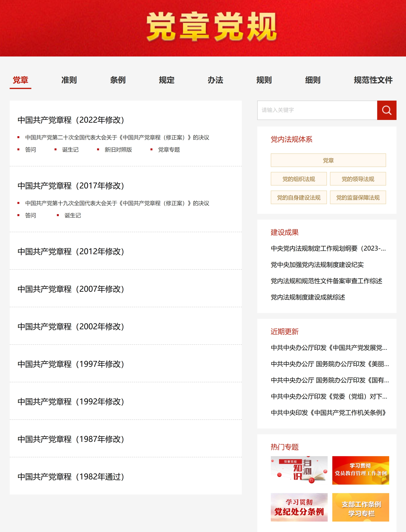Go to the 办法 tab
Screen dimensions: 406x532
click(215, 80)
